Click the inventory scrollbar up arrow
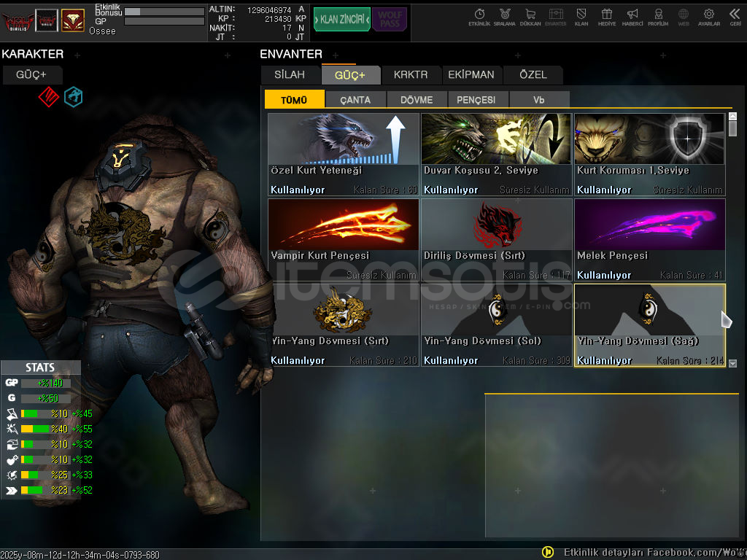This screenshot has width=747, height=560. 732,116
